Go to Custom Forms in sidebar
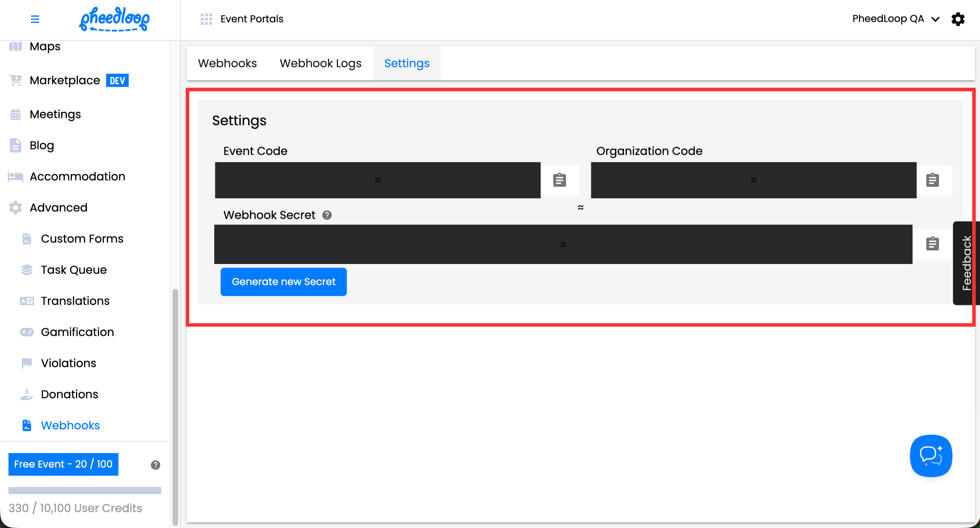This screenshot has width=980, height=528. (x=82, y=239)
